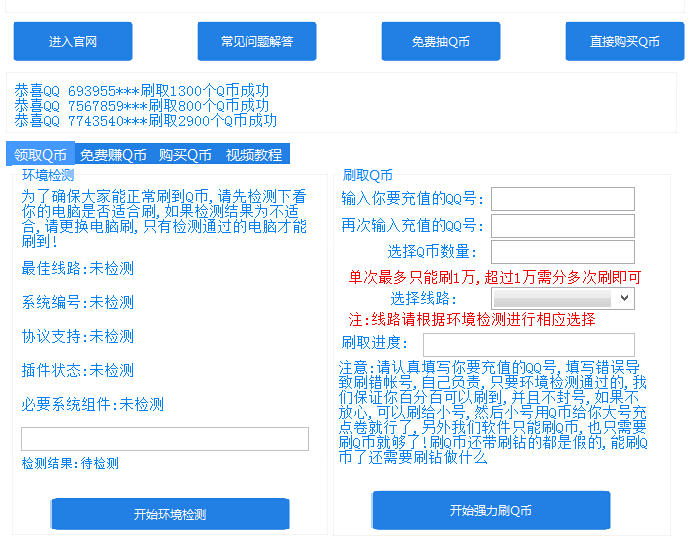
Task: Click 开始强力刷Q币 button
Action: 491,510
